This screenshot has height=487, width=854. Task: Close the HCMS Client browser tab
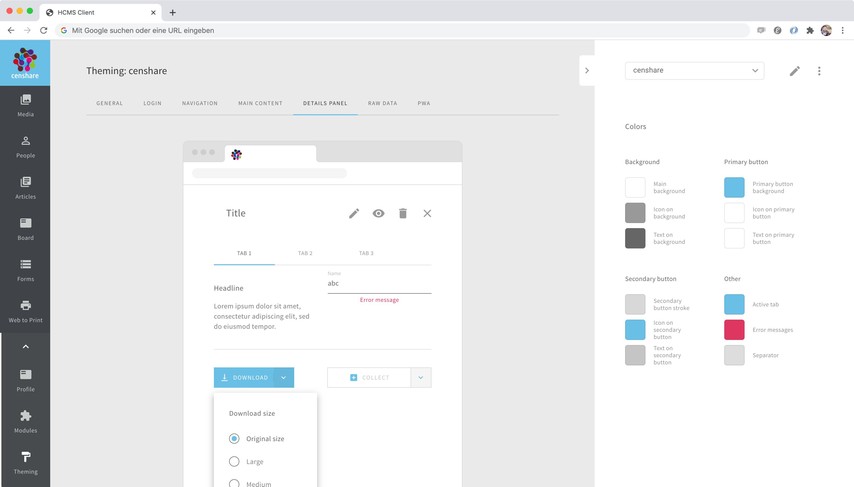coord(153,13)
